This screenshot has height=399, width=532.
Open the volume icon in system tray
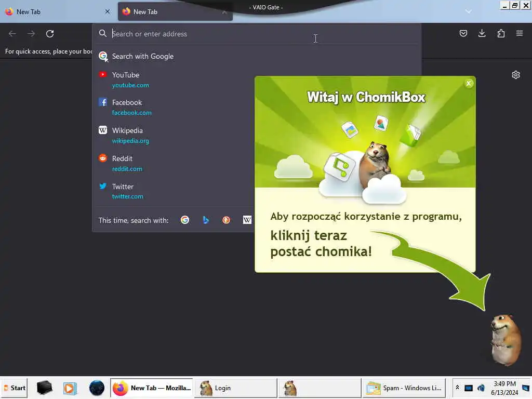pos(481,388)
